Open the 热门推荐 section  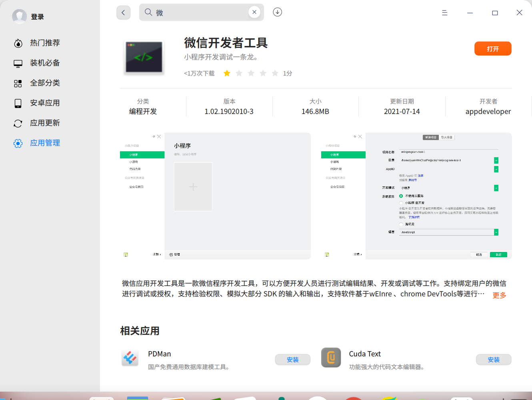point(45,43)
